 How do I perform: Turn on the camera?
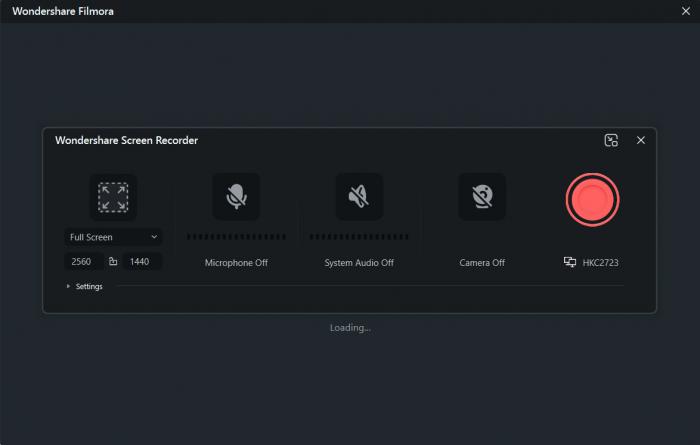(x=482, y=196)
